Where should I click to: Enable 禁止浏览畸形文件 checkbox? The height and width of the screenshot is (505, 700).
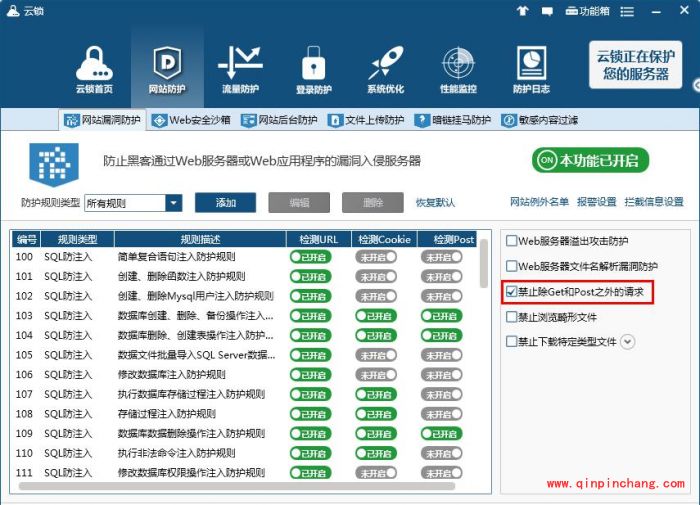pos(512,317)
